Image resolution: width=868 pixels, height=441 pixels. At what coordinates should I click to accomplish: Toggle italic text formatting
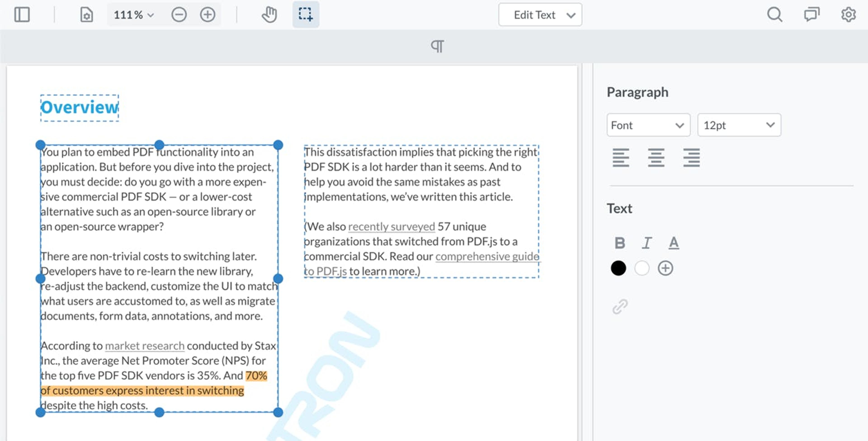(x=646, y=243)
